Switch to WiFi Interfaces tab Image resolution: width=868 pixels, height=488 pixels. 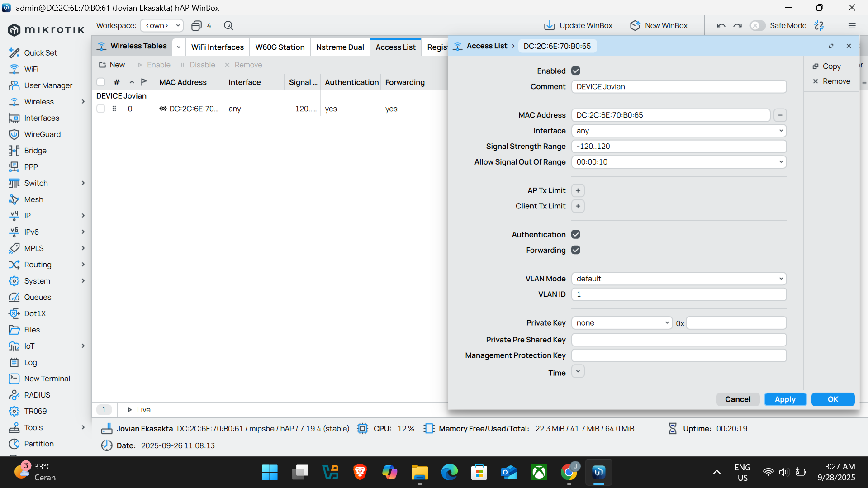[217, 47]
